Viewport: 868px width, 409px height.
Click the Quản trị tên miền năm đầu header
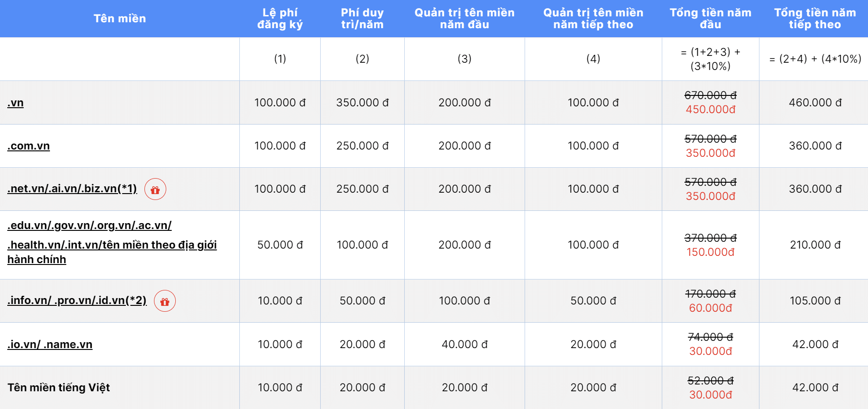click(465, 19)
